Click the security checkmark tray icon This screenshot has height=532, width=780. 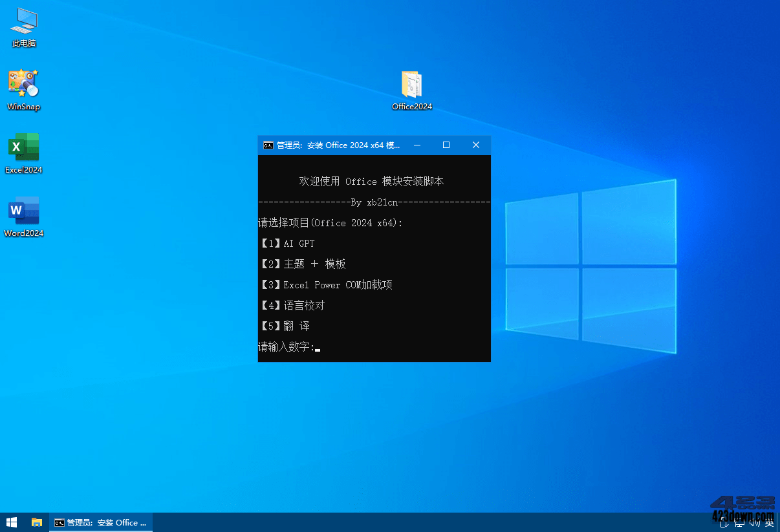pyautogui.click(x=724, y=522)
